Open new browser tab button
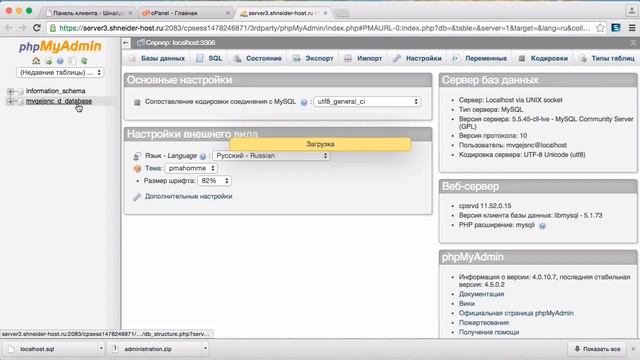The height and width of the screenshot is (360, 640). [342, 13]
